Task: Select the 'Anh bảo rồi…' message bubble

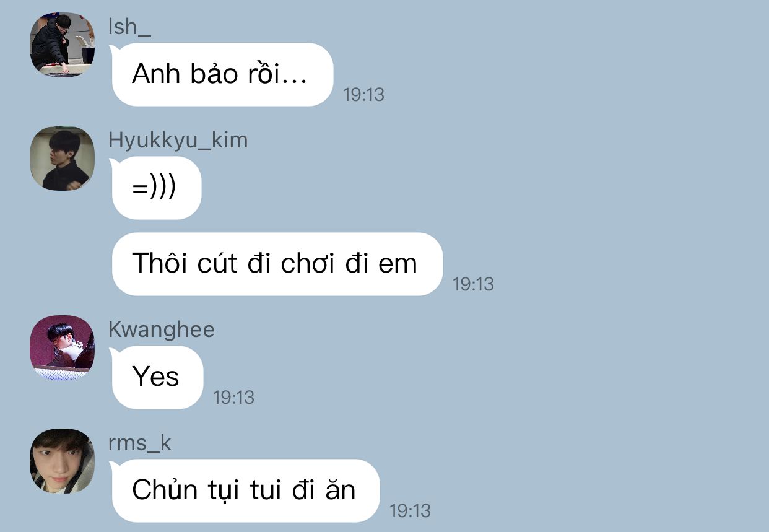Action: pos(221,74)
